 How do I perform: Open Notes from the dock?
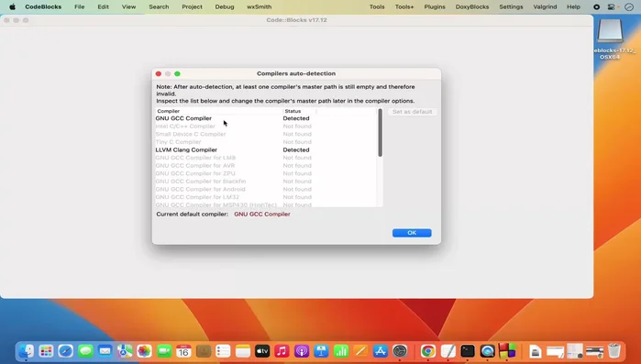242,351
